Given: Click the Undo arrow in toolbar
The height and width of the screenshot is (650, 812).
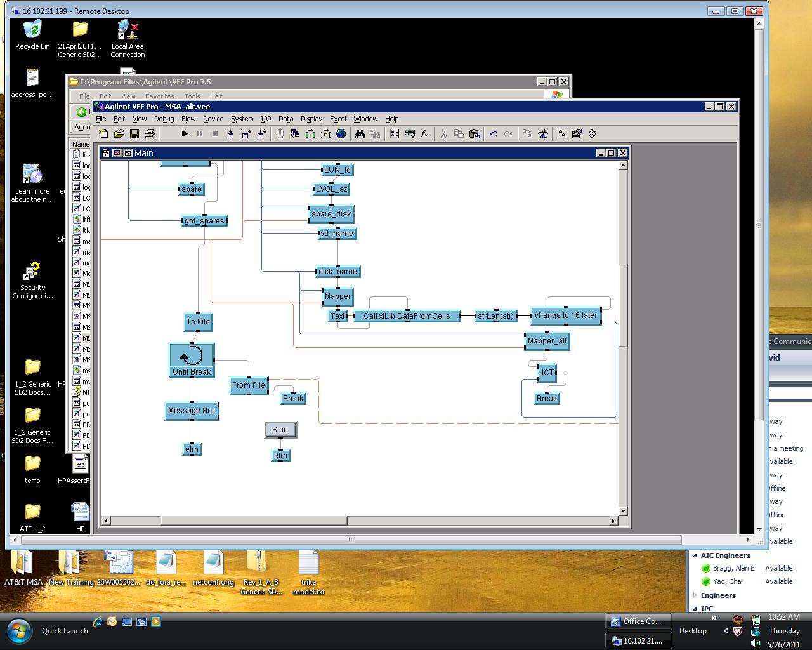Looking at the screenshot, I should coord(493,134).
